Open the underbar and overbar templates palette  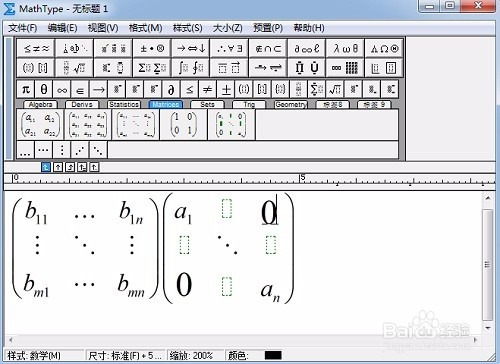coord(229,68)
